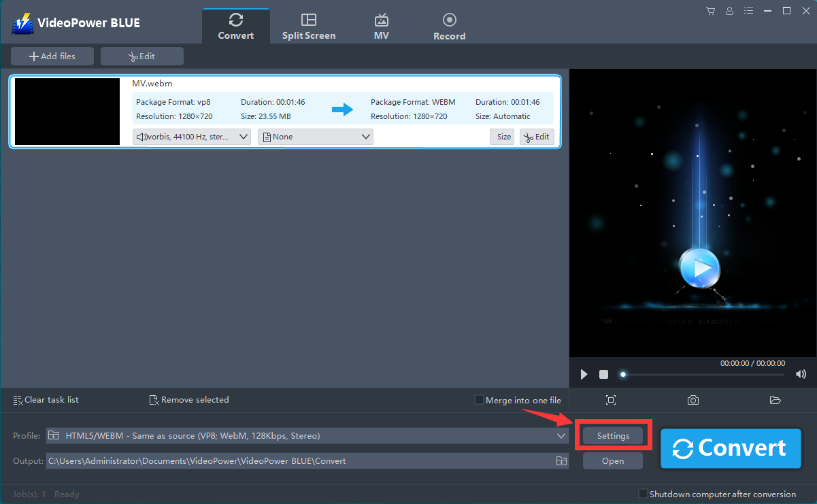Image resolution: width=817 pixels, height=504 pixels.
Task: Mute audio using the speaker icon
Action: click(x=801, y=374)
